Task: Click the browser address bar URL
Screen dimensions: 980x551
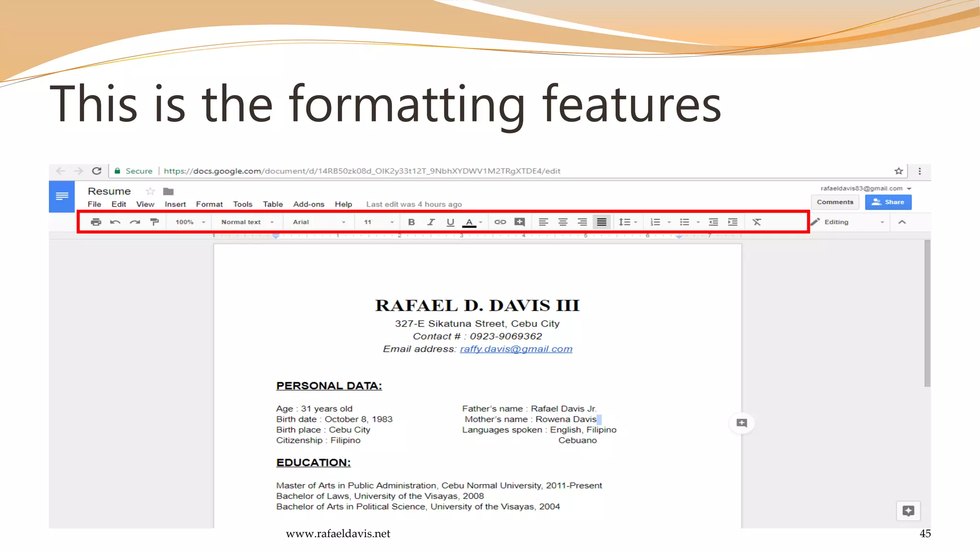Action: pos(362,171)
